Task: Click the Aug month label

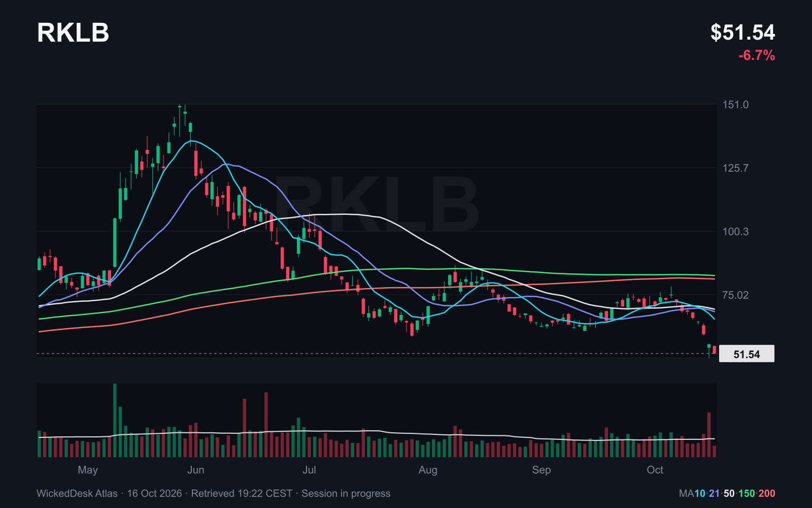Action: pyautogui.click(x=428, y=470)
